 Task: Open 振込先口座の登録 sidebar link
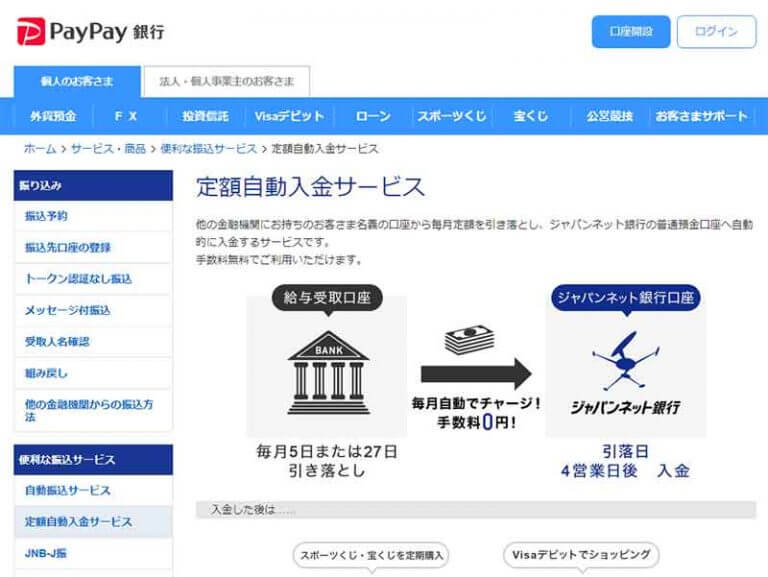[93, 247]
